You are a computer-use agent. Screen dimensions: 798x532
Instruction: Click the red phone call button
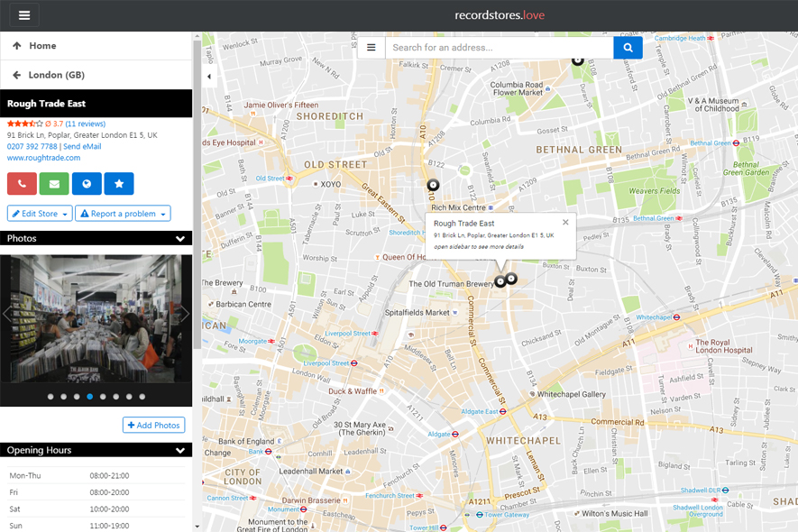pyautogui.click(x=22, y=184)
